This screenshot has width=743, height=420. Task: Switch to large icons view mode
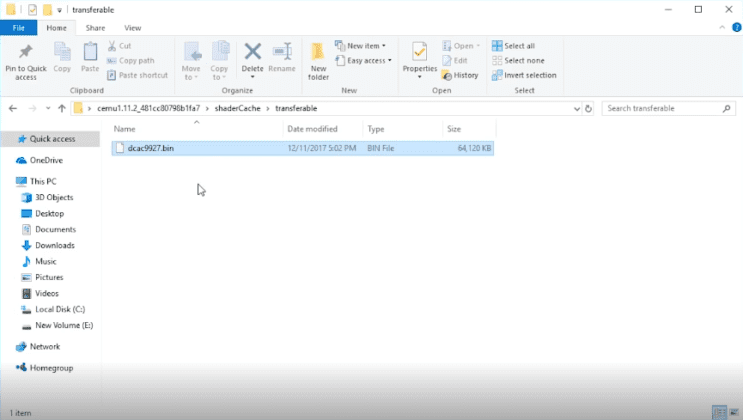point(732,412)
